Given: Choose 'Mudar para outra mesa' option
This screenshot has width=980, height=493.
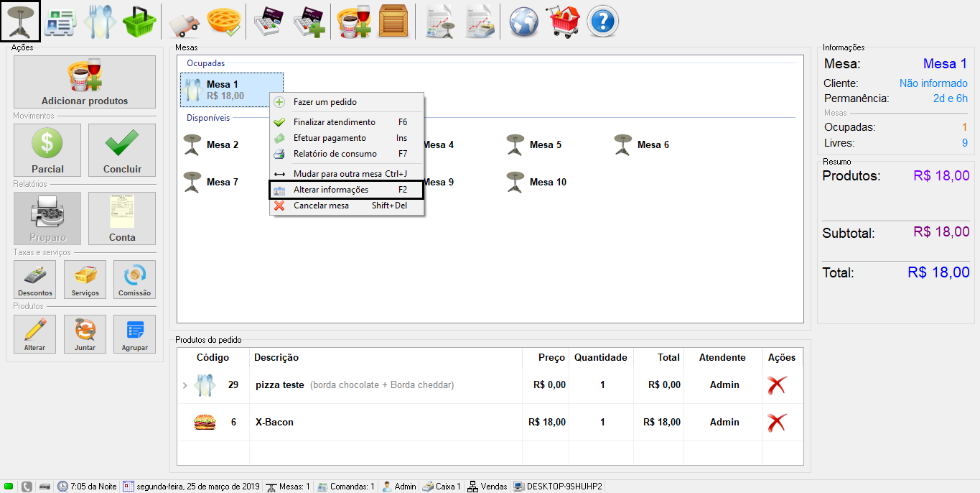Looking at the screenshot, I should click(x=337, y=174).
